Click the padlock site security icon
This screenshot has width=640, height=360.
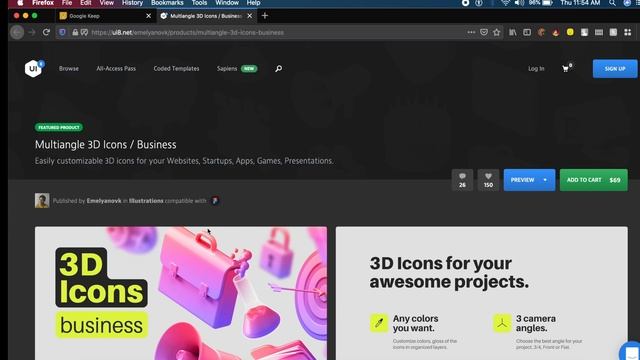pyautogui.click(x=75, y=32)
